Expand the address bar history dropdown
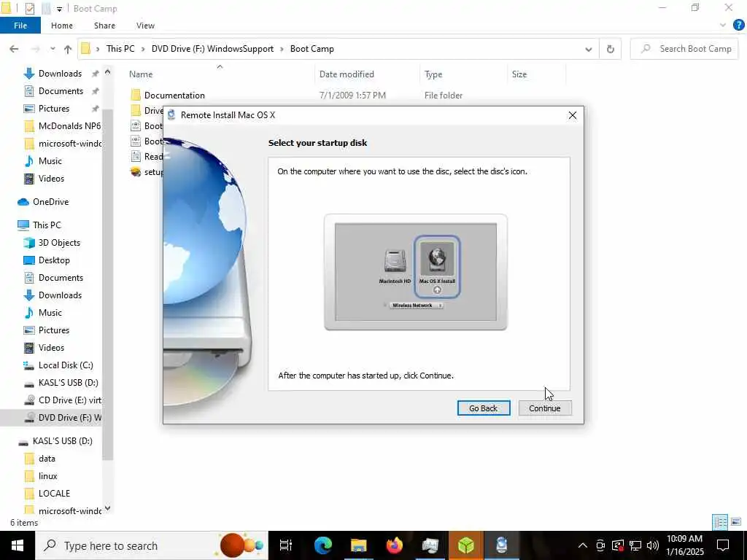 pos(589,49)
